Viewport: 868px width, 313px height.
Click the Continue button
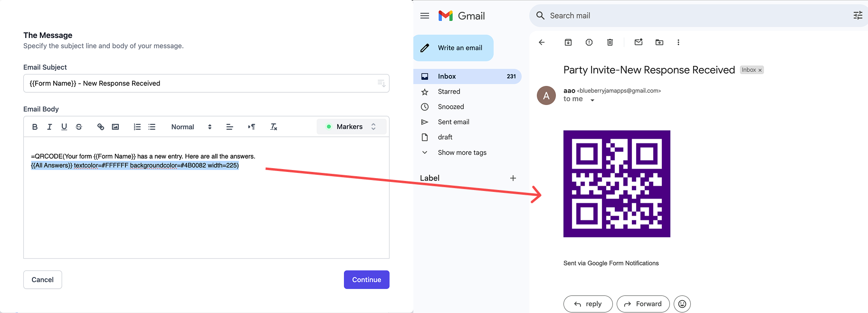point(367,280)
